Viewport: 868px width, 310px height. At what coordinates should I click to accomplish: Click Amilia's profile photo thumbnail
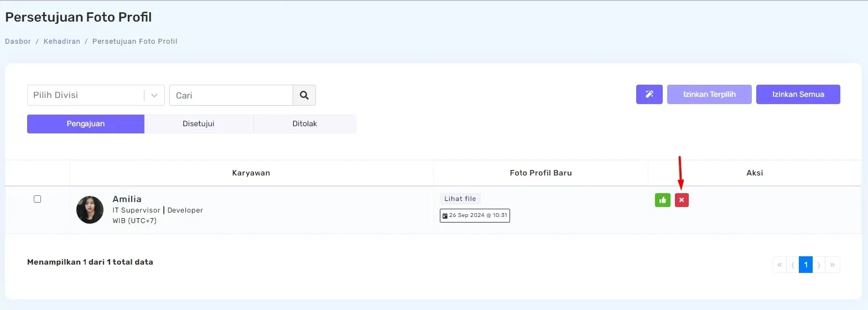pyautogui.click(x=90, y=210)
